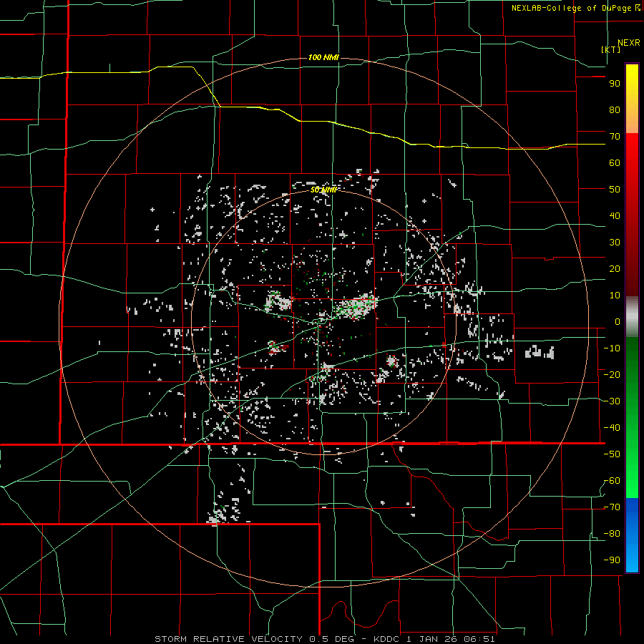Image resolution: width=644 pixels, height=644 pixels.
Task: Click the KDDC station identifier text
Action: pyautogui.click(x=388, y=639)
